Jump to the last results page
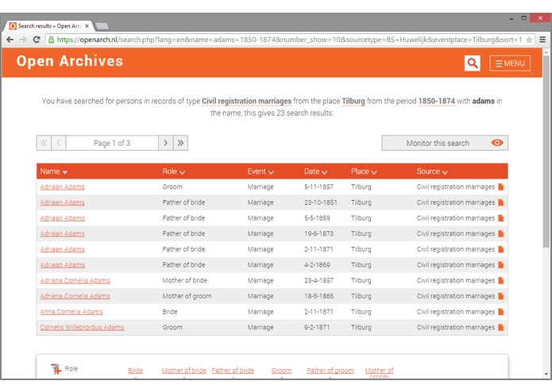 pos(180,143)
